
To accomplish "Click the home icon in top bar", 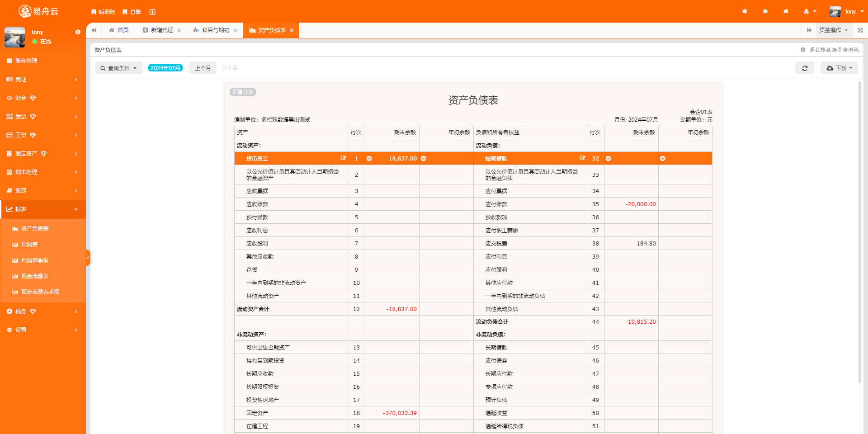I will tap(786, 11).
